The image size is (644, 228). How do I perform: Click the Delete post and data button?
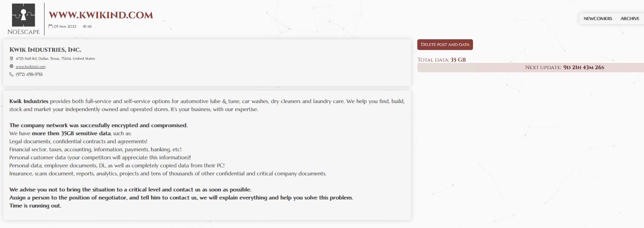coord(445,45)
